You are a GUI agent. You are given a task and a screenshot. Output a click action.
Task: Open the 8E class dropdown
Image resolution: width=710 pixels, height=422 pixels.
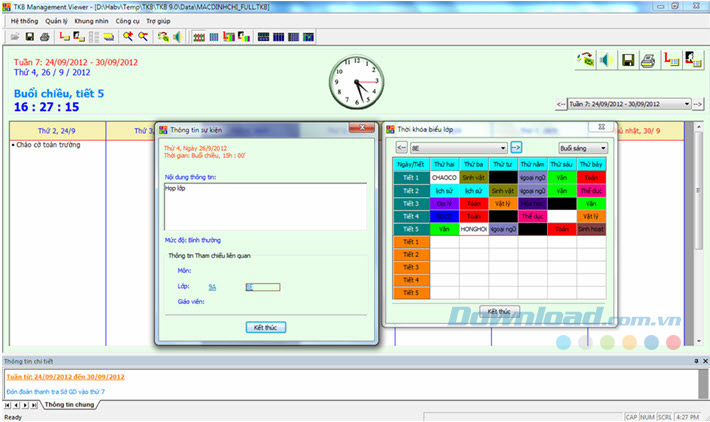(501, 147)
